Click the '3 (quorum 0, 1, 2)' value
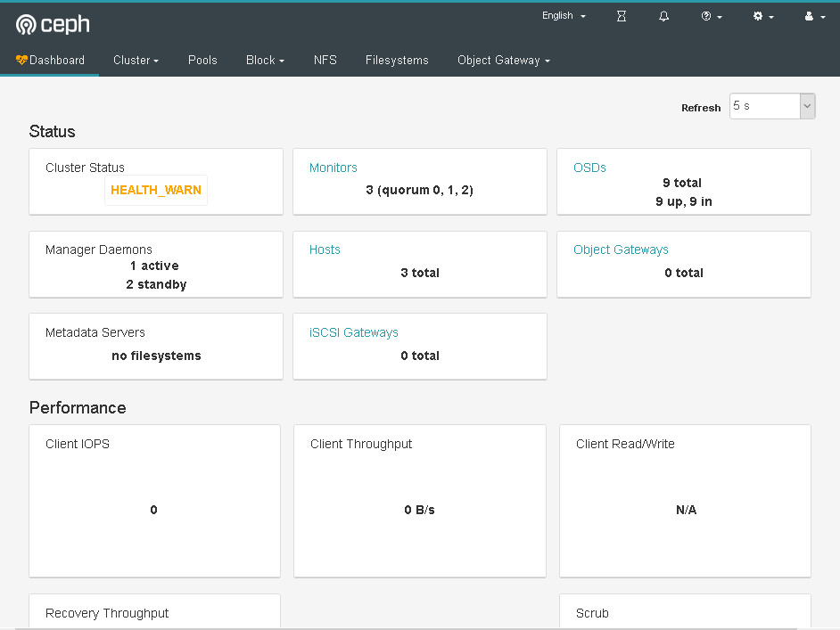Image resolution: width=840 pixels, height=630 pixels. [419, 190]
